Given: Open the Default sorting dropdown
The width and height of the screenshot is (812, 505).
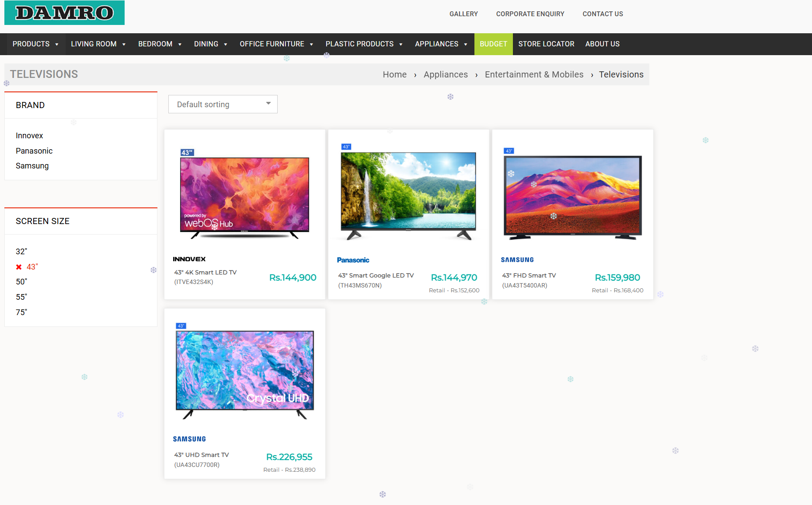Looking at the screenshot, I should coord(223,104).
